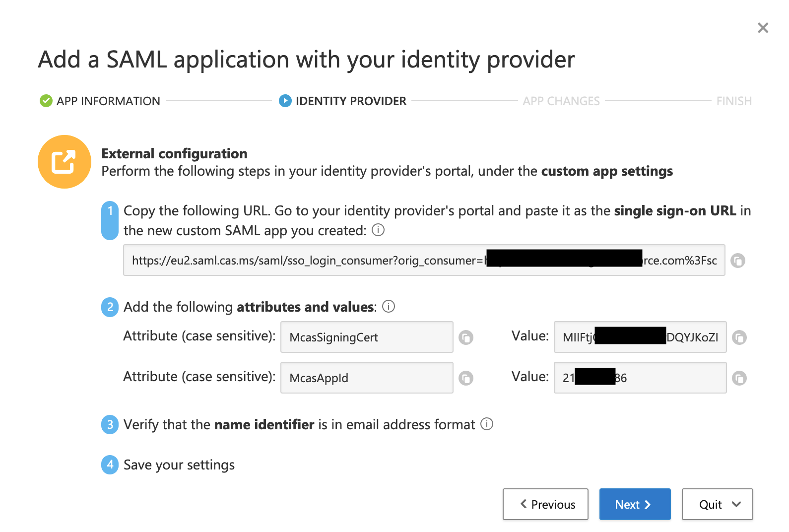Click info icon beside attributes and values

[389, 307]
